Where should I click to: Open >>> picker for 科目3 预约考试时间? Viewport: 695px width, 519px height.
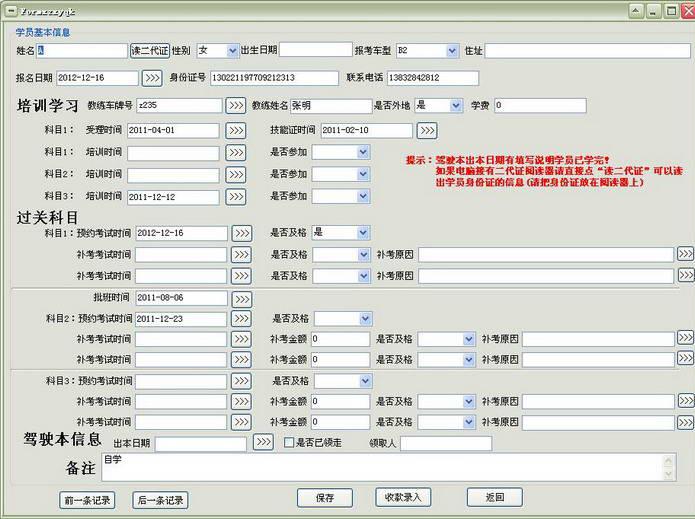coord(242,380)
